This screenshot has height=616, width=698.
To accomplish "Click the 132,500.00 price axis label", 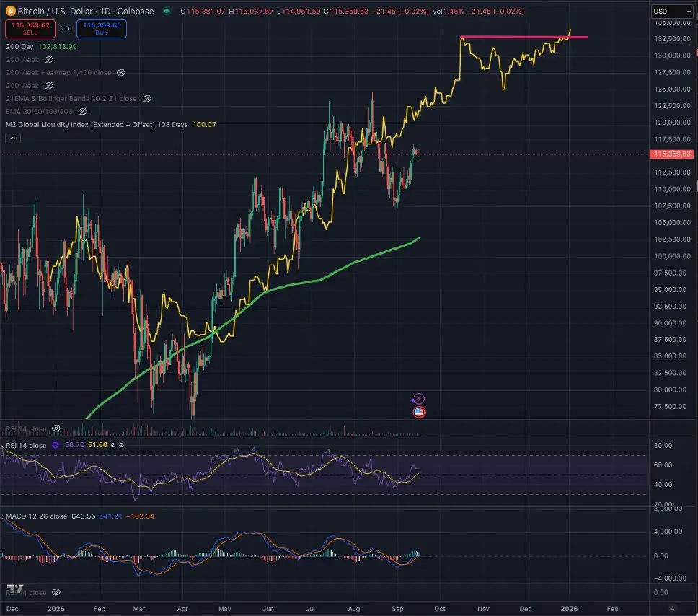I will tap(672, 39).
